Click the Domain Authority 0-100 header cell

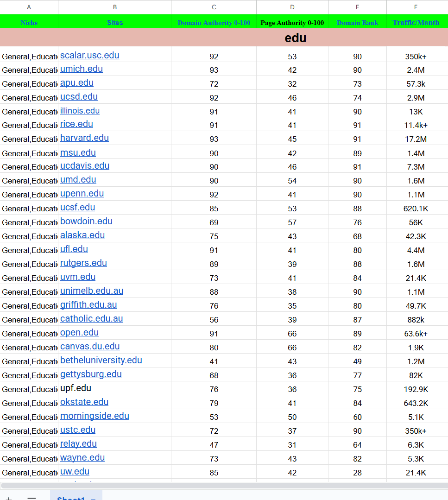[x=214, y=22]
